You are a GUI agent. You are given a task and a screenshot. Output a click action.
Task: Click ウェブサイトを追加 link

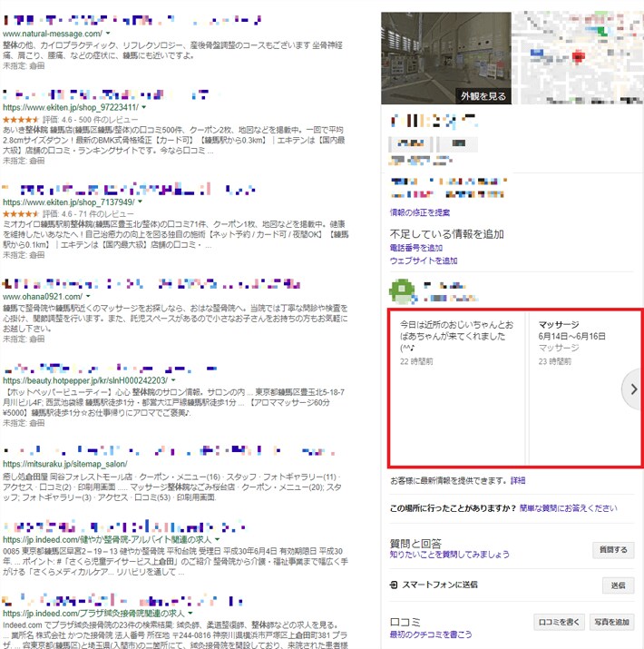(x=424, y=261)
